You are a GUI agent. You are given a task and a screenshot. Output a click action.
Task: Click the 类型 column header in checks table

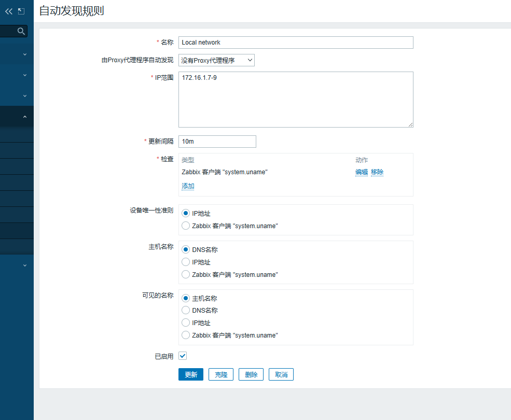188,160
